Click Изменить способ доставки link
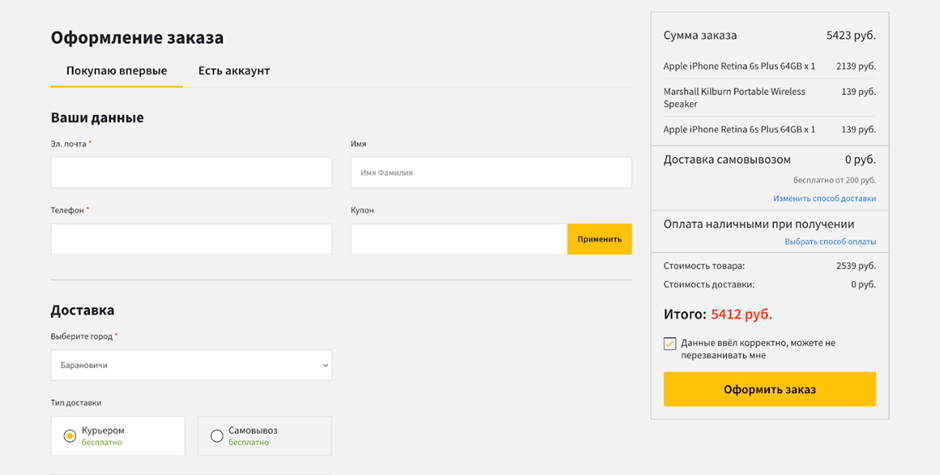Viewport: 940px width, 475px height. (x=824, y=199)
